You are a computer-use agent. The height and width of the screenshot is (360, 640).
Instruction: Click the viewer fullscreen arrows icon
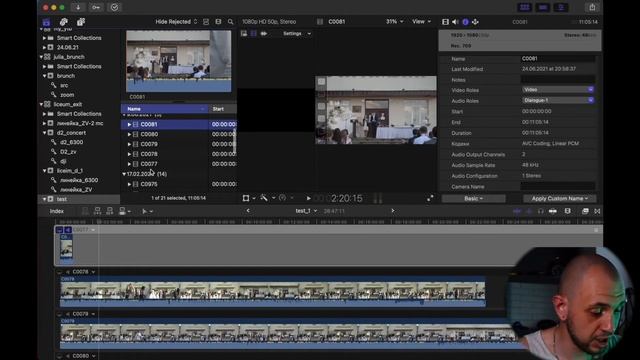click(430, 198)
